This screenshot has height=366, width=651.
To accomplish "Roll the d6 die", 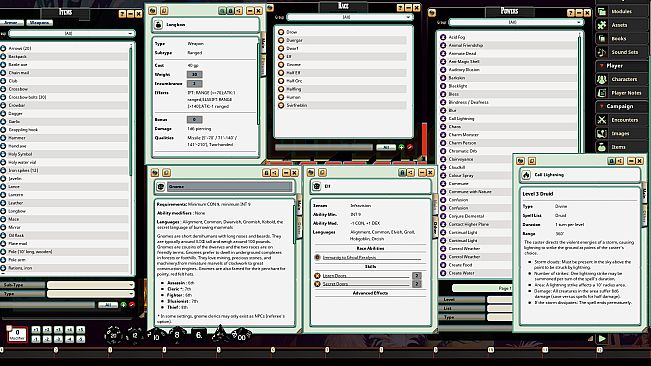I will point(199,335).
